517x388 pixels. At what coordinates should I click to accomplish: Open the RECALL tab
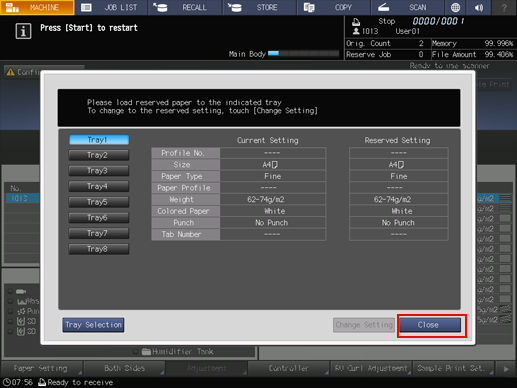tap(185, 7)
